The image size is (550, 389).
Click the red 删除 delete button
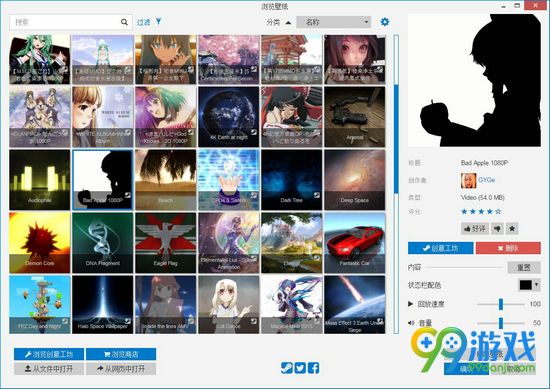tap(508, 248)
